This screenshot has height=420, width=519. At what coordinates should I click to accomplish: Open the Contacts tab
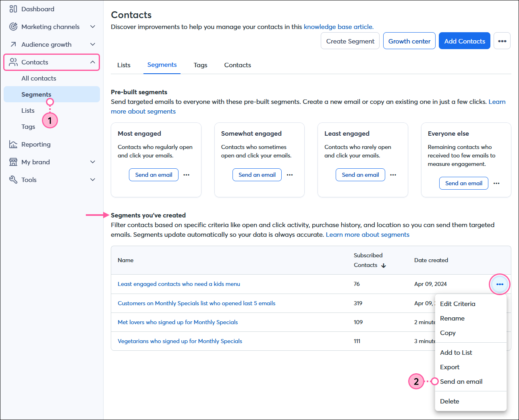[237, 65]
